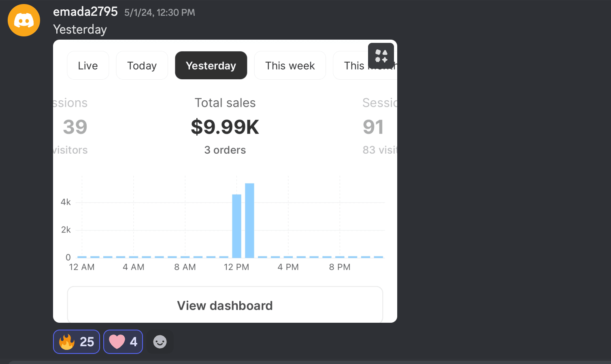Toggle the fire emoji reaction
611x364 pixels.
pyautogui.click(x=77, y=342)
